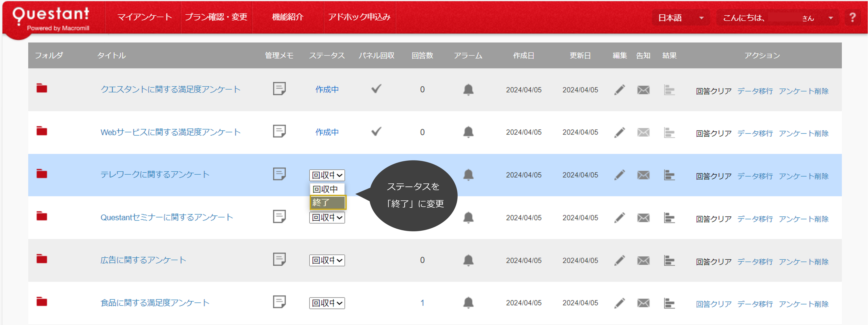This screenshot has width=868, height=325.
Task: Edit pencil icon for 食品に関する満足度アンケート
Action: pyautogui.click(x=620, y=303)
